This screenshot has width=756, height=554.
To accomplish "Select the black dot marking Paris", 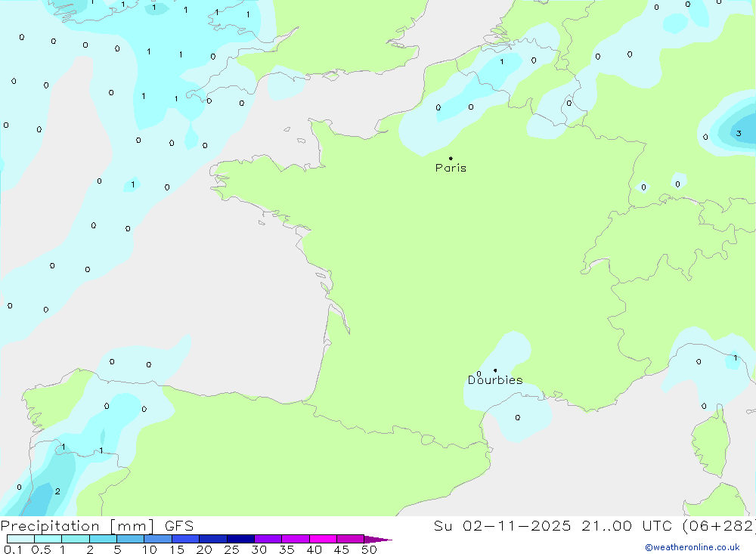I will click(451, 158).
